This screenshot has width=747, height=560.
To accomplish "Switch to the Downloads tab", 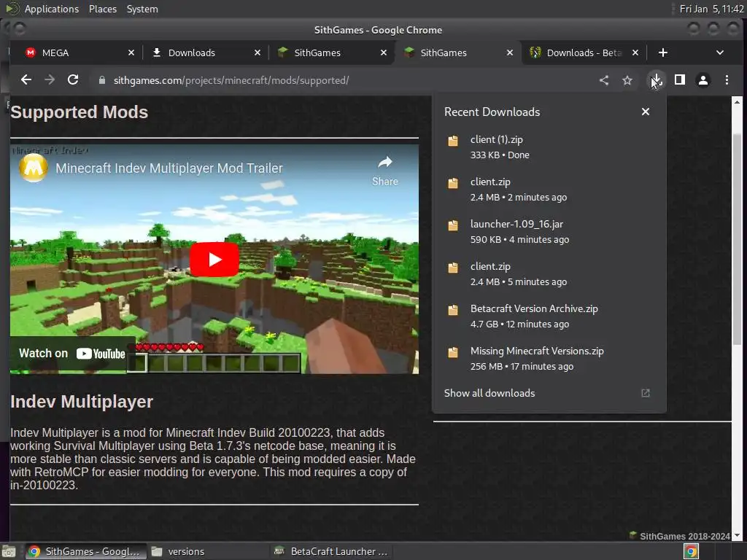I will pos(205,52).
